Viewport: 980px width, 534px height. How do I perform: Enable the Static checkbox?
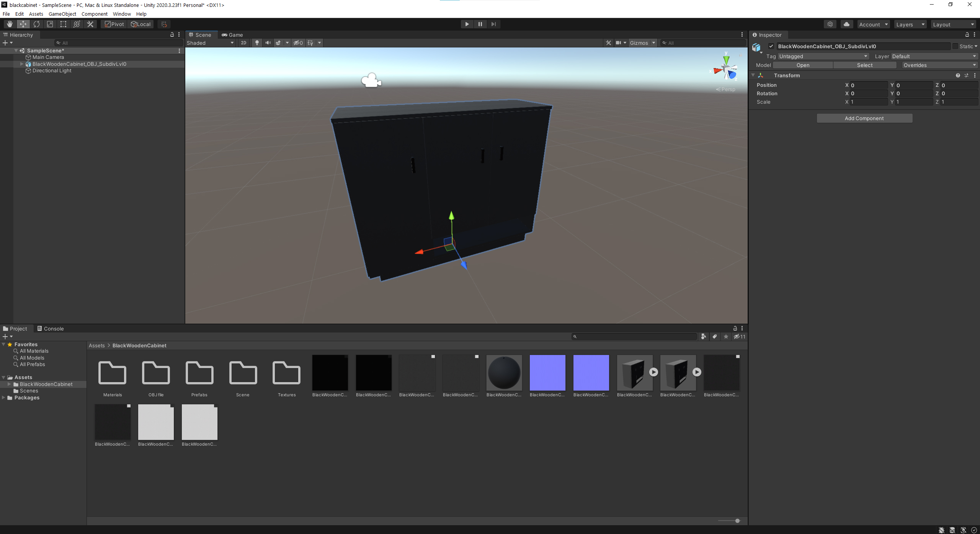(955, 46)
